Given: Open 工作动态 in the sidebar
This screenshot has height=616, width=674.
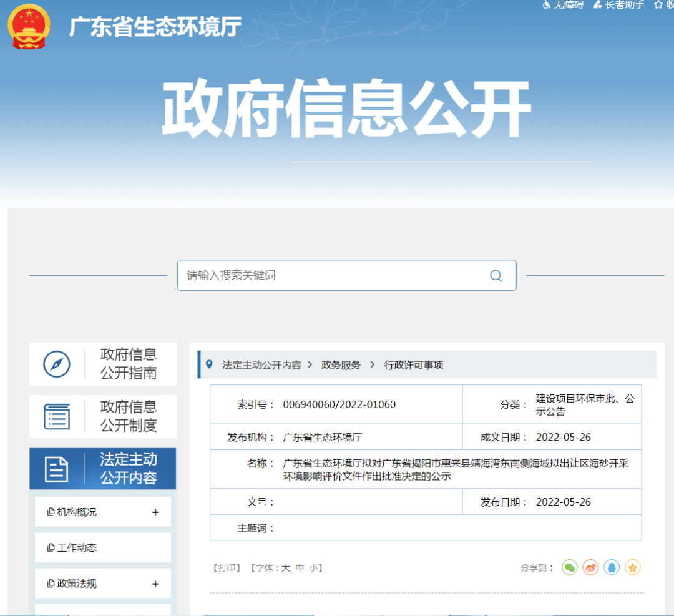Looking at the screenshot, I should coord(77,548).
